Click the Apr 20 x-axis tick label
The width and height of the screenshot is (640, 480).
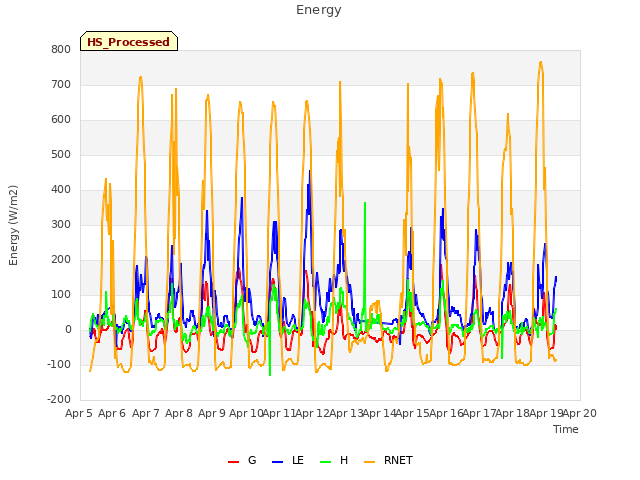tap(580, 413)
